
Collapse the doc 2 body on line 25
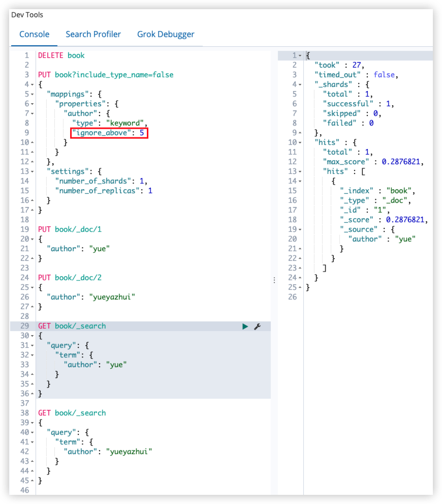33,288
